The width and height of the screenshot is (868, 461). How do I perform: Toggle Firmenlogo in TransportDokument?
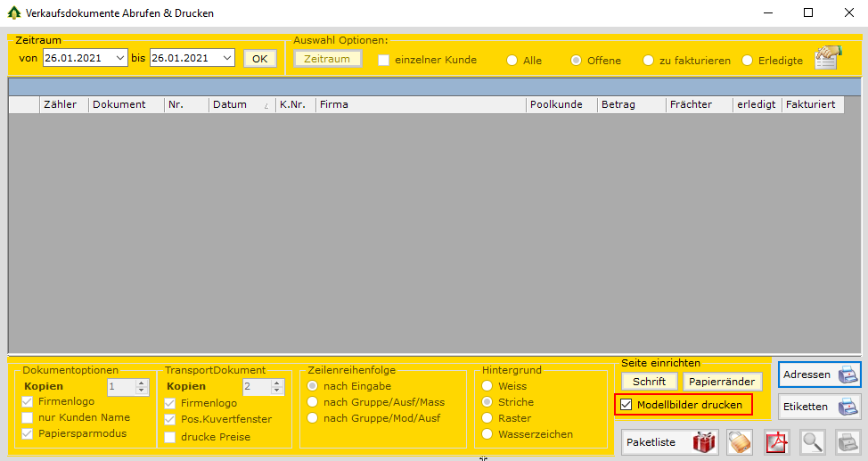[x=170, y=403]
